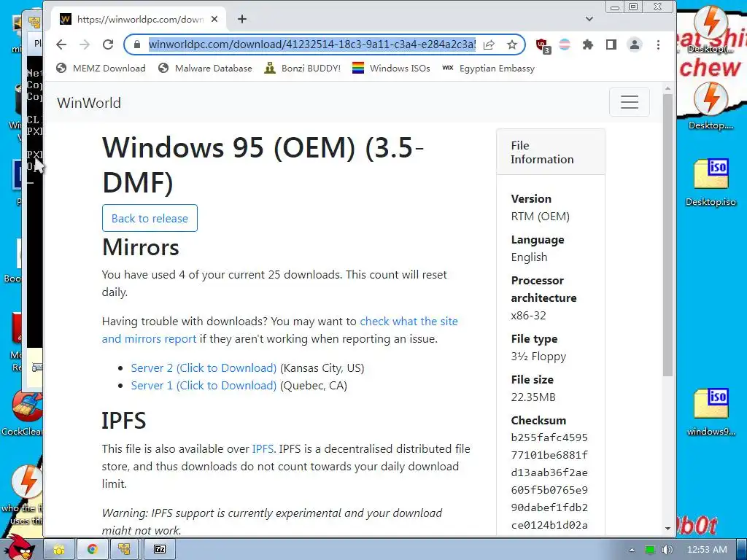Viewport: 747px width, 560px height.
Task: Download from Server 1 Quebec
Action: point(204,386)
